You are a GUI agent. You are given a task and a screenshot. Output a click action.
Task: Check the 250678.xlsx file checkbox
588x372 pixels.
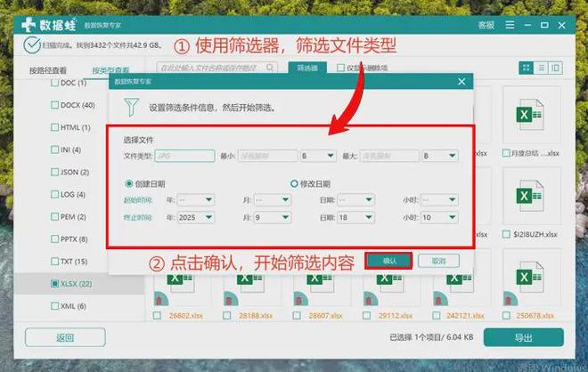click(x=506, y=316)
